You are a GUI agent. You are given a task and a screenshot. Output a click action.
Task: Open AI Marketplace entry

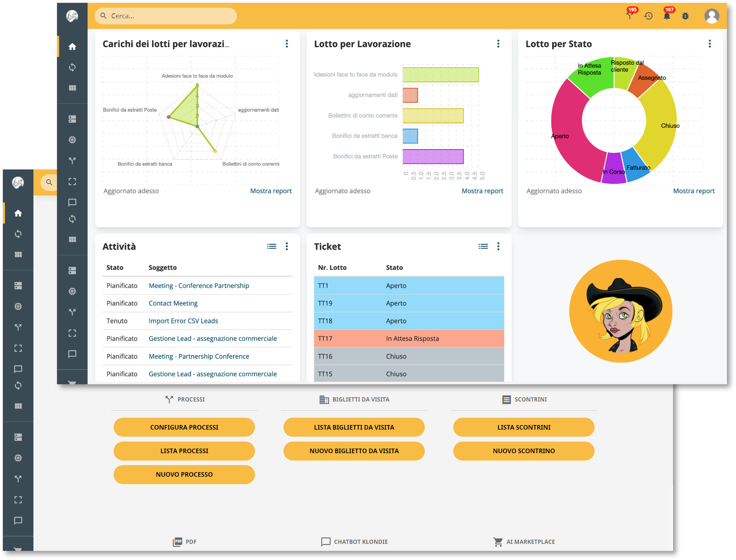[524, 542]
